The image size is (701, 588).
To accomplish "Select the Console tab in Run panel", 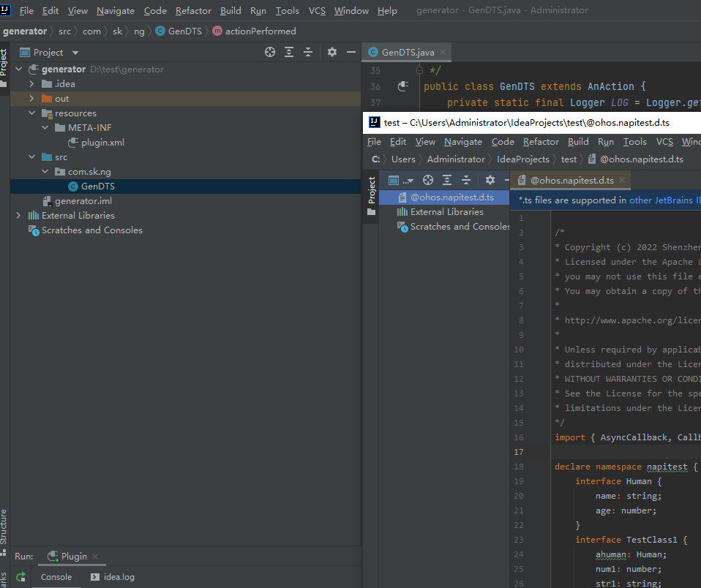I will [56, 577].
